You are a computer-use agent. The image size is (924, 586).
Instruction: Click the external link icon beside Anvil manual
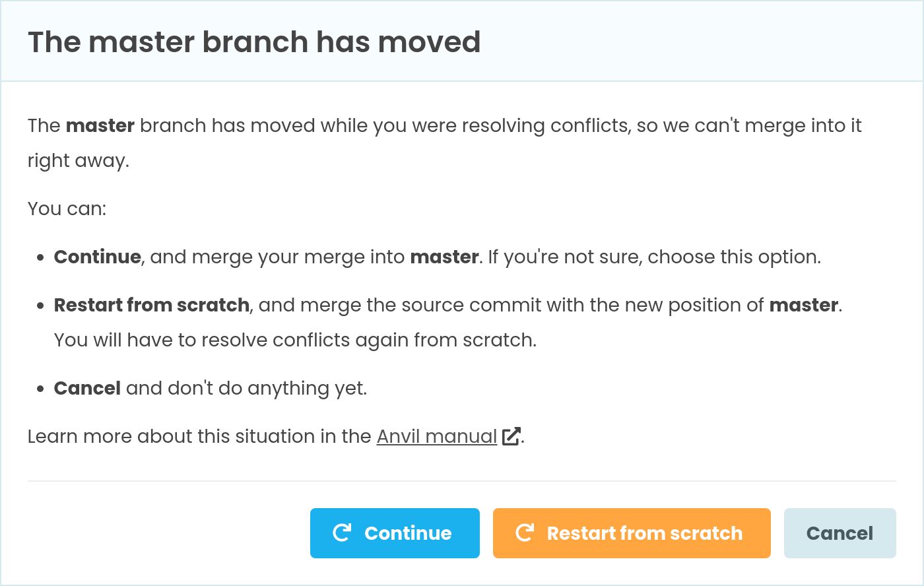coord(511,437)
